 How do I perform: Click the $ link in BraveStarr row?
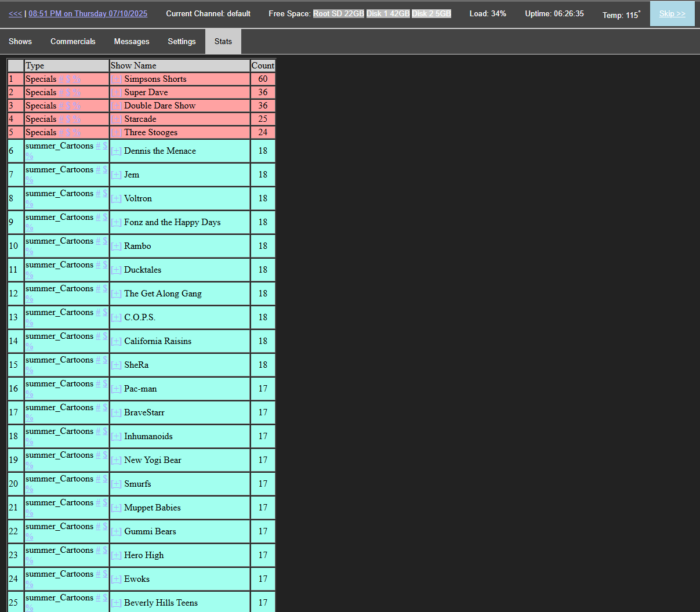(105, 408)
